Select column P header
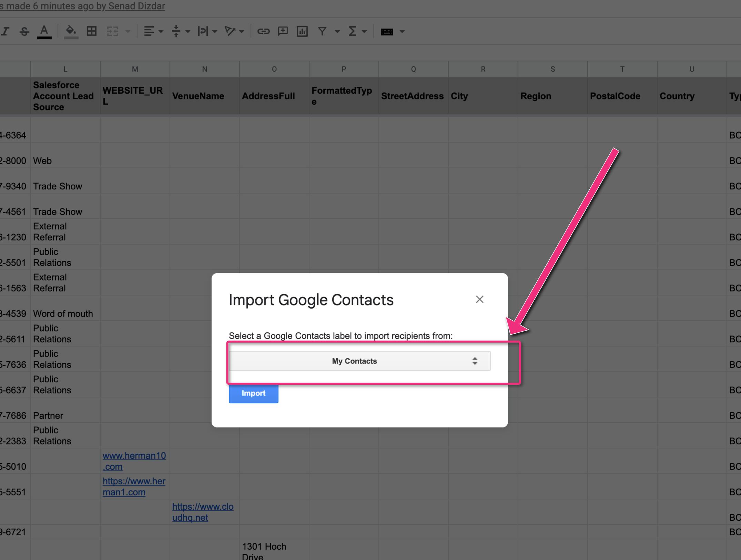The width and height of the screenshot is (741, 560). coord(344,69)
